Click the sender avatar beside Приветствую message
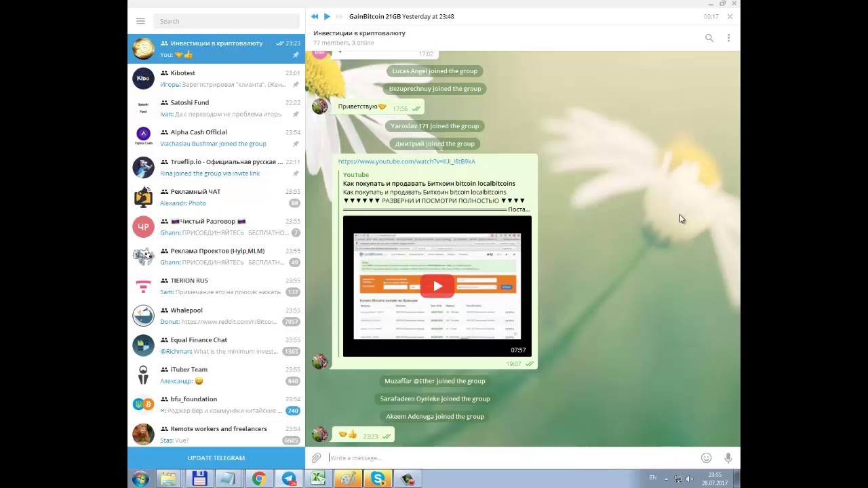868x488 pixels. coord(319,106)
